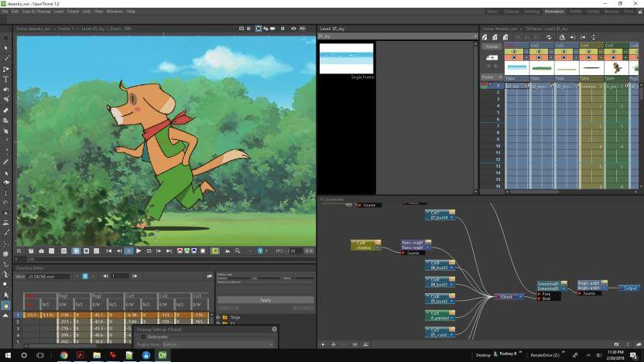The height and width of the screenshot is (362, 644).
Task: Toggle the blue channel icon
Action: point(194,251)
